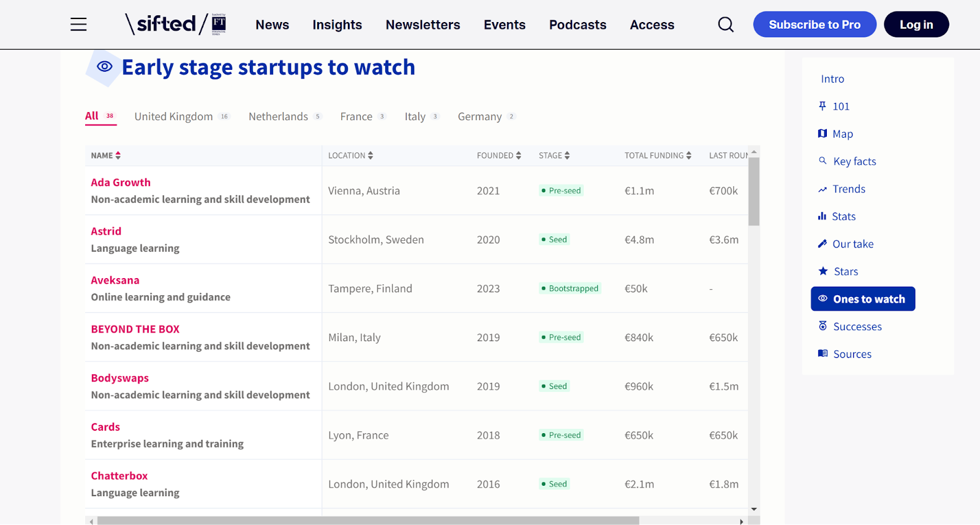Open the Ada Growth startup link

pyautogui.click(x=121, y=183)
